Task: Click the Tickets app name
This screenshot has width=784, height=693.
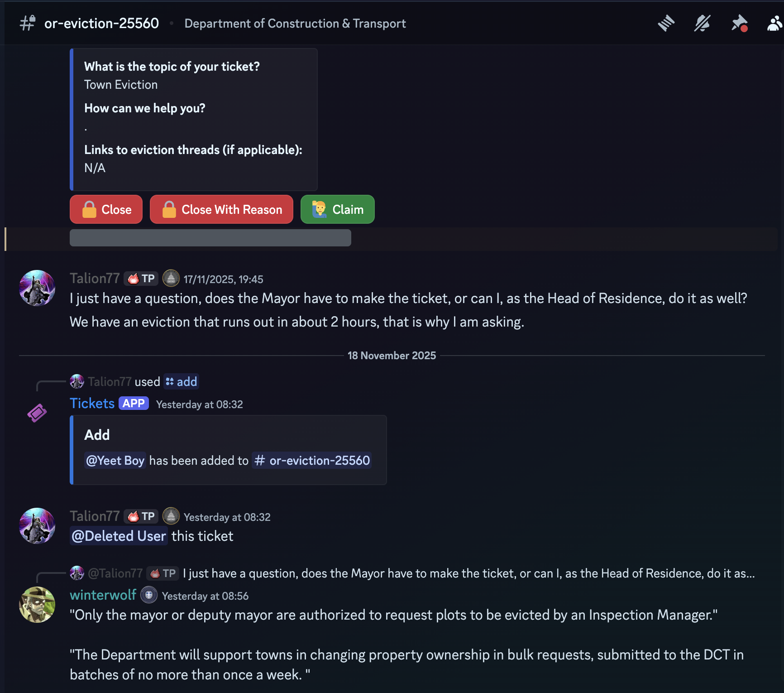Action: (x=92, y=404)
